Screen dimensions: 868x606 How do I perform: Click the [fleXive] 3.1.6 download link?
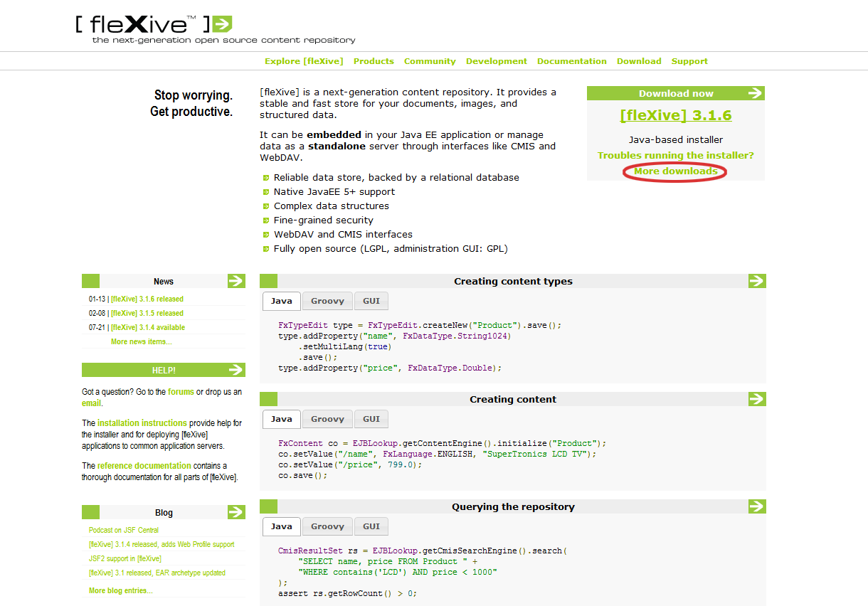point(676,115)
